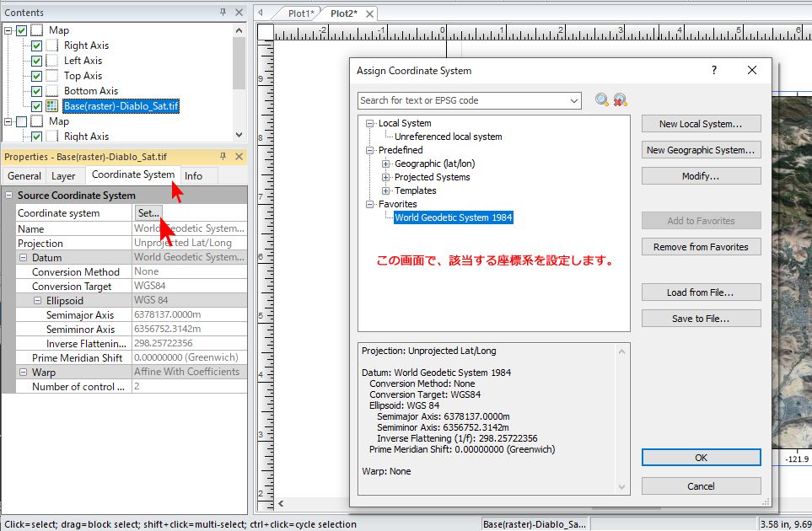Viewport: 812px width, 531px height.
Task: Click the New Geographic System button
Action: point(701,150)
